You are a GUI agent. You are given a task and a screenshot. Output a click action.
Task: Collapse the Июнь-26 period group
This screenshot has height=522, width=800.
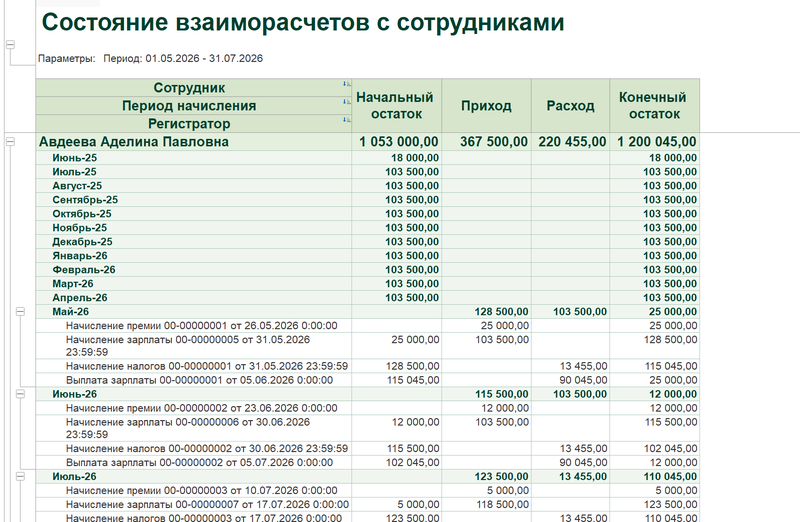(x=20, y=394)
